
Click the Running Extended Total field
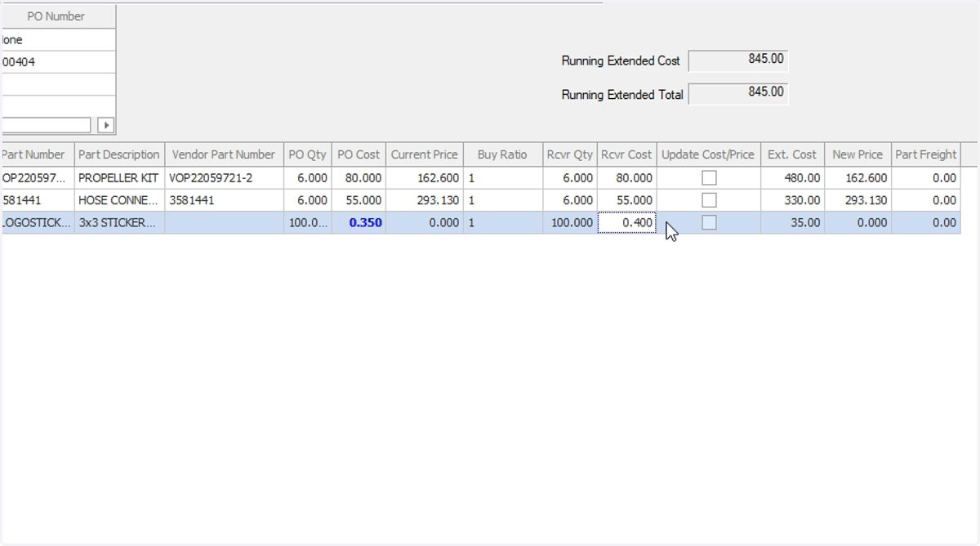pos(738,94)
